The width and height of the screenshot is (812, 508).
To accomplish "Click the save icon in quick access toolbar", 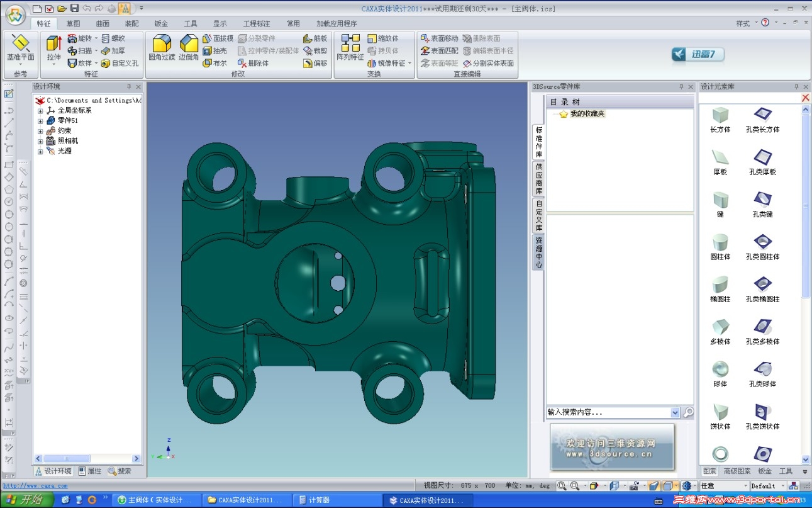I will point(75,8).
